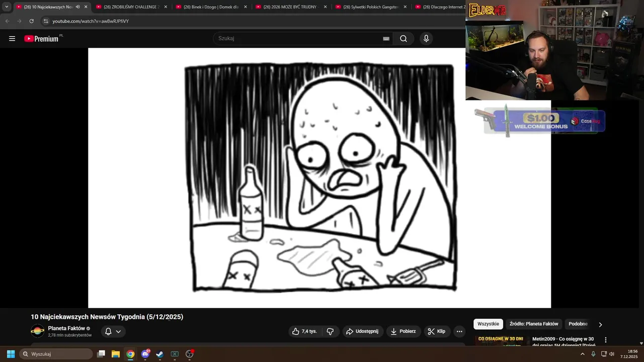Image resolution: width=644 pixels, height=362 pixels.
Task: Click the microphone icon in the system tray
Action: point(593,354)
